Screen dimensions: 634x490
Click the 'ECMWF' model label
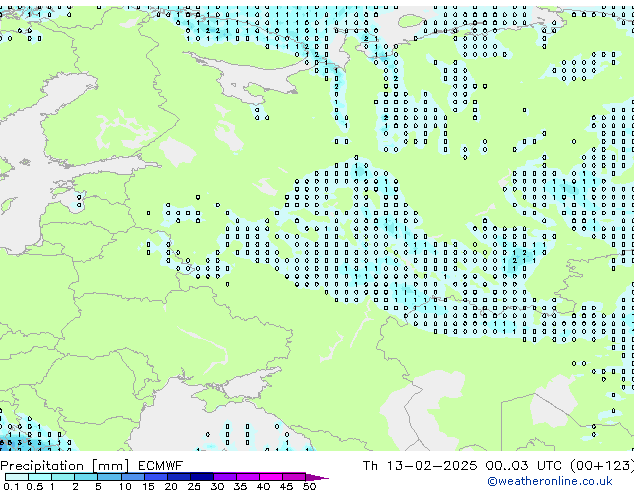point(160,466)
